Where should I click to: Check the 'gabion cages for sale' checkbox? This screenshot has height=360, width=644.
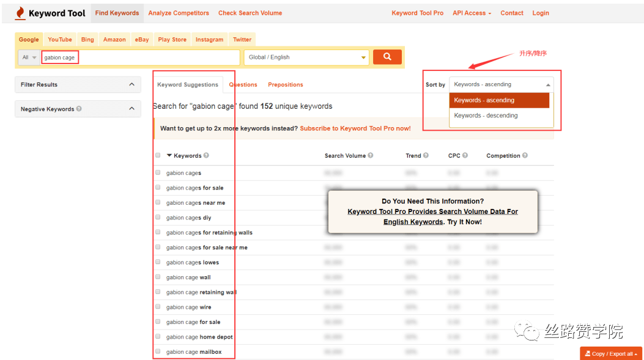click(x=158, y=188)
